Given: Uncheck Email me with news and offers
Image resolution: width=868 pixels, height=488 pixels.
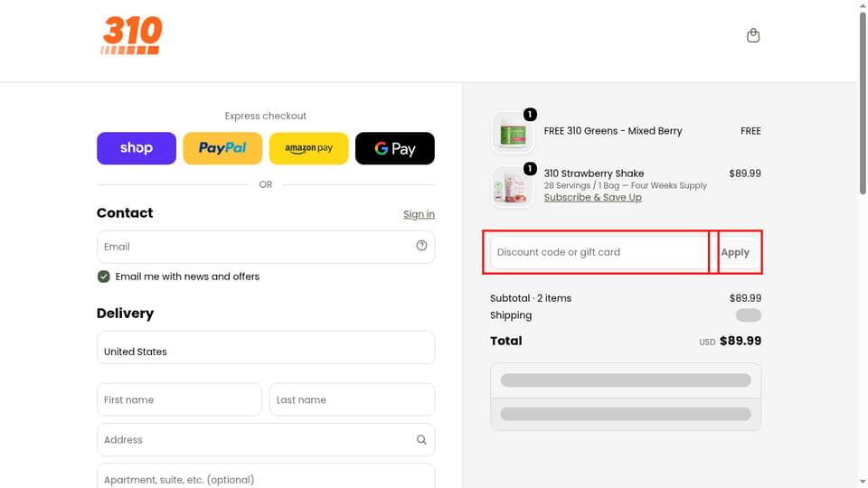Looking at the screenshot, I should [103, 277].
